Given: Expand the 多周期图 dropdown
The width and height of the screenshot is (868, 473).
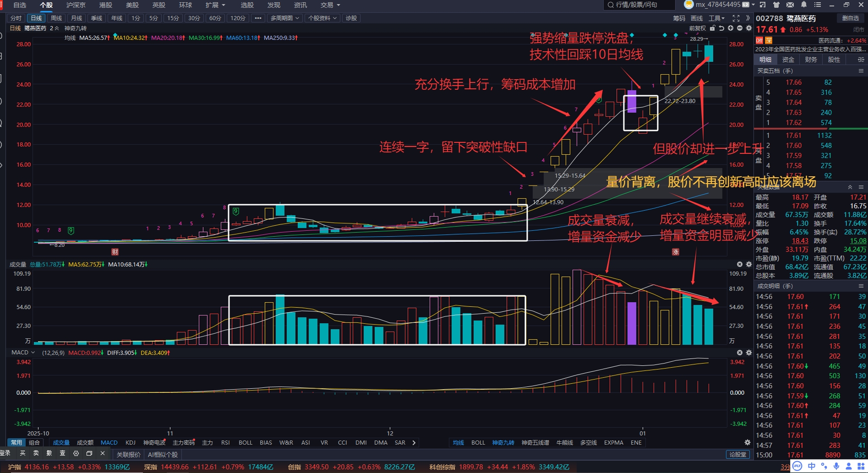Looking at the screenshot, I should (284, 18).
